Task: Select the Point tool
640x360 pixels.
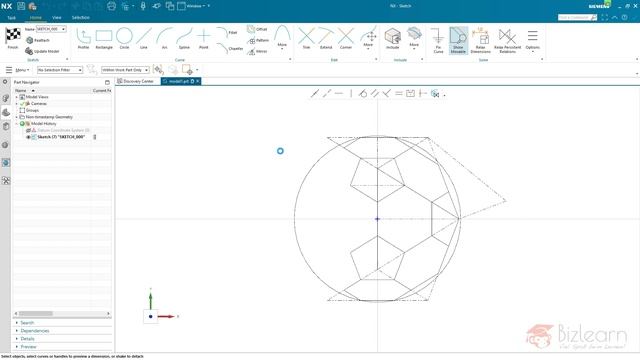Action: click(x=203, y=39)
